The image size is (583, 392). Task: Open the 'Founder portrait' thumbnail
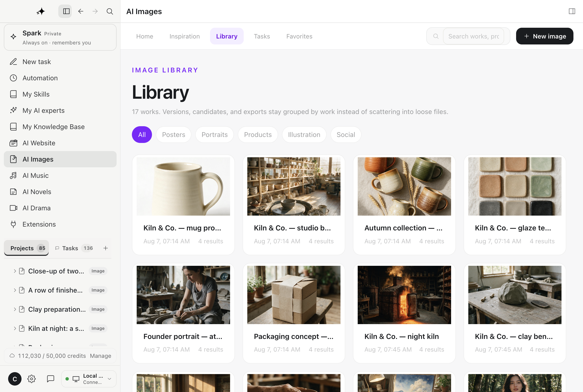tap(183, 295)
